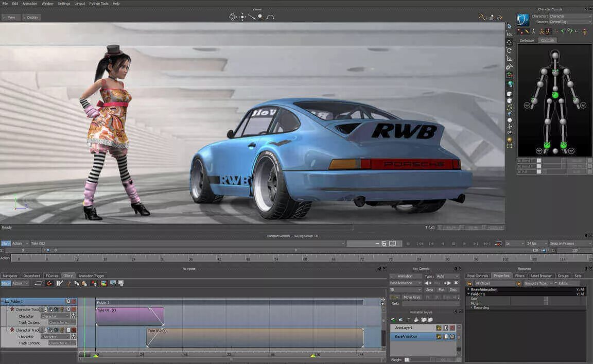Click the Zero key button
This screenshot has height=364, width=593.
[429, 290]
